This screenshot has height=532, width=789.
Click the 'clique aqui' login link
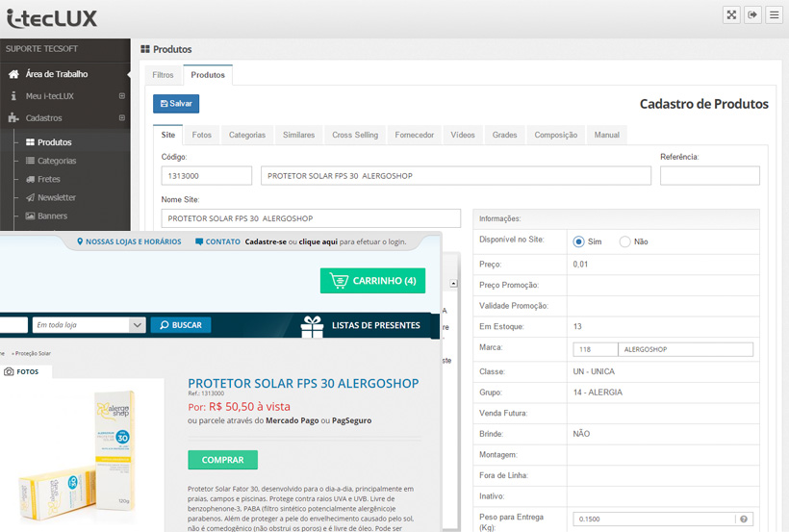click(318, 241)
